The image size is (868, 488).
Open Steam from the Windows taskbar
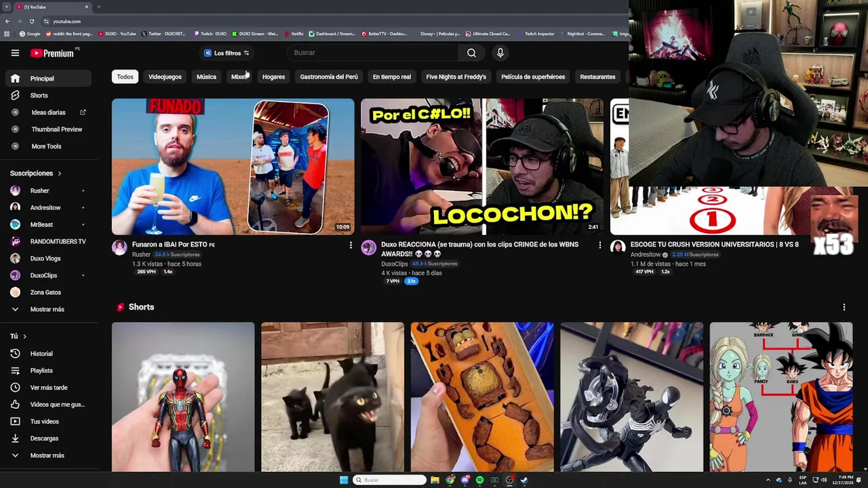524,481
